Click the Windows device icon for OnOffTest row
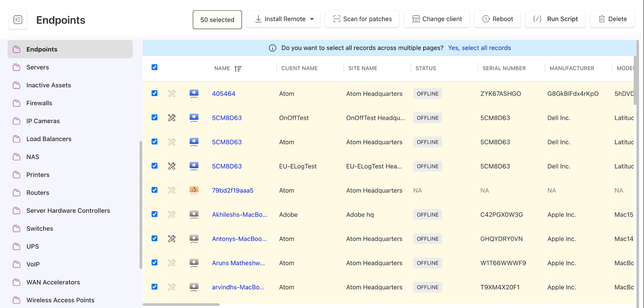Viewport: 644px width, 308px height. pos(194,118)
